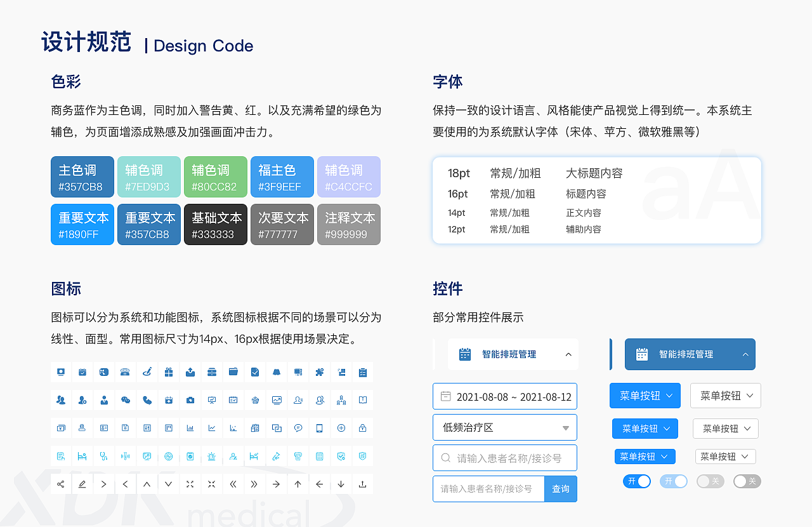Click the padlock icon

point(362,427)
